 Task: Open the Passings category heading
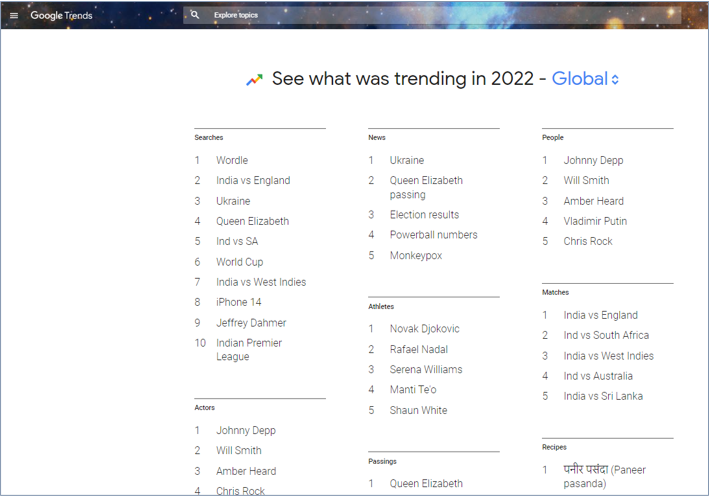(x=382, y=462)
